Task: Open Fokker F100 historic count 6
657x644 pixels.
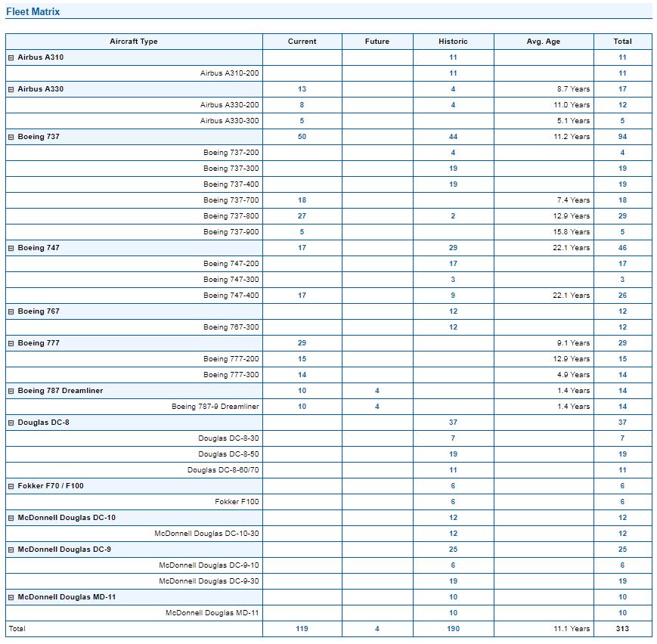Action: coord(453,502)
